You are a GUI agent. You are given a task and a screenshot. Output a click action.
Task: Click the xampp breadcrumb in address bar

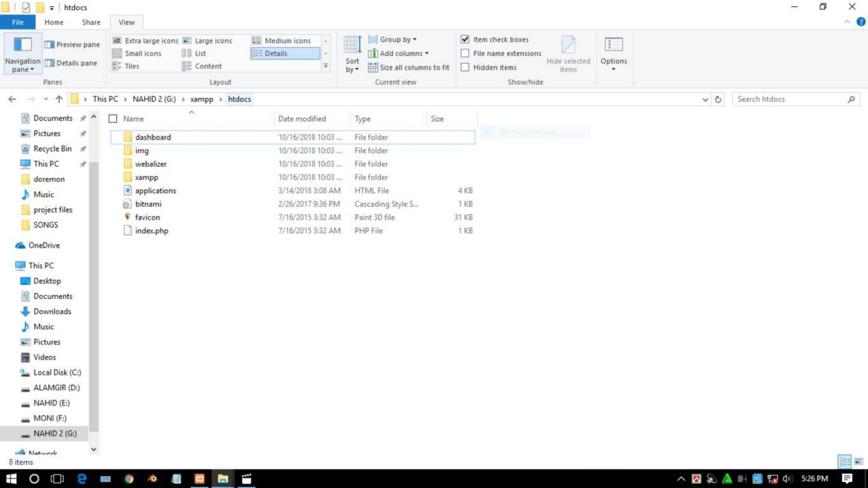pos(202,99)
